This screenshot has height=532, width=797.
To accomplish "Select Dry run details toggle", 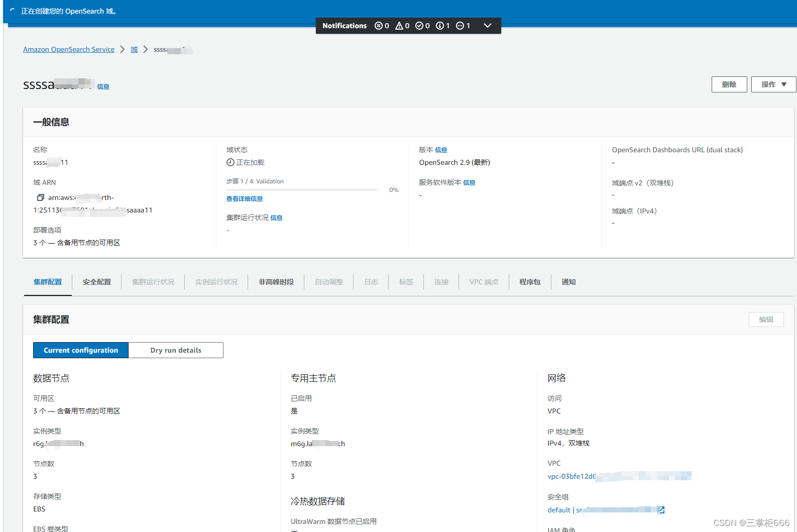I will [x=176, y=350].
